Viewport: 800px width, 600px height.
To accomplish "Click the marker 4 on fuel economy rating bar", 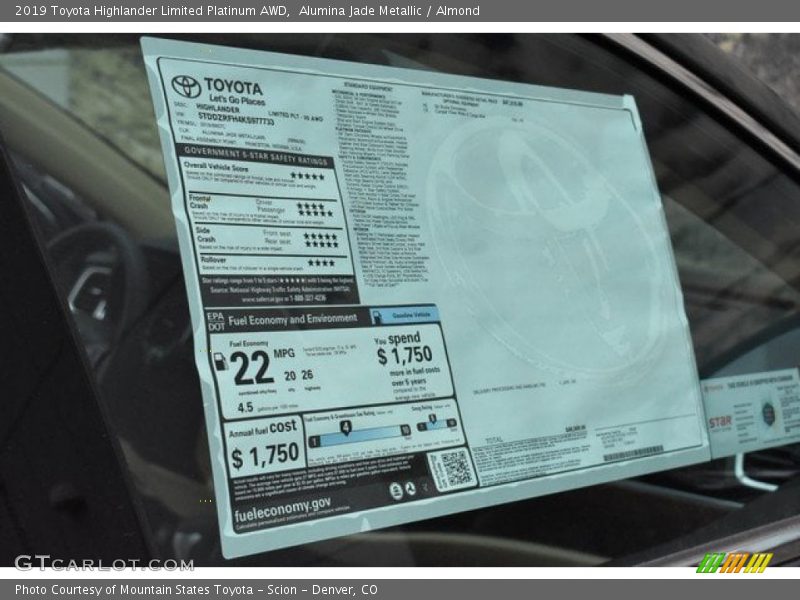I will pyautogui.click(x=346, y=427).
